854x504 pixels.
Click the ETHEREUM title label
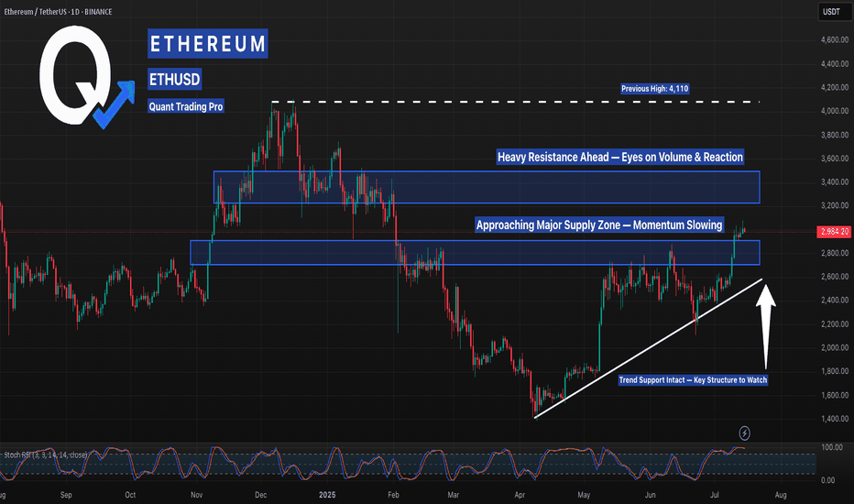point(207,44)
